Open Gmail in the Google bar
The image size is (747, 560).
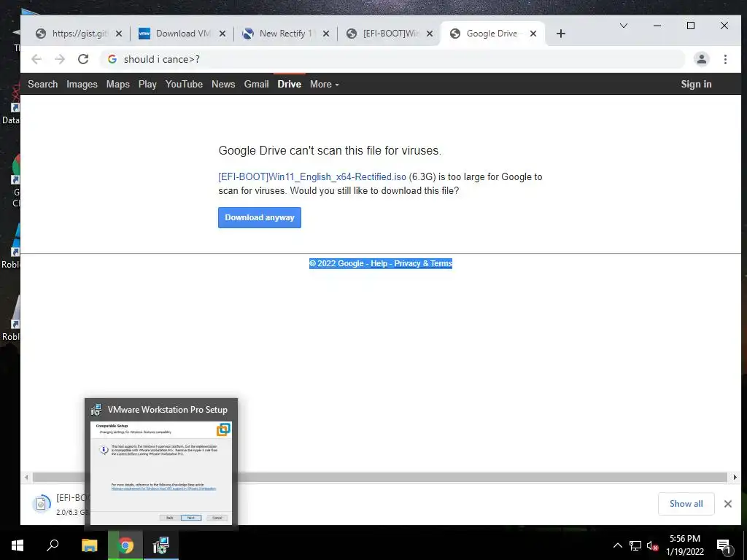[x=256, y=85]
